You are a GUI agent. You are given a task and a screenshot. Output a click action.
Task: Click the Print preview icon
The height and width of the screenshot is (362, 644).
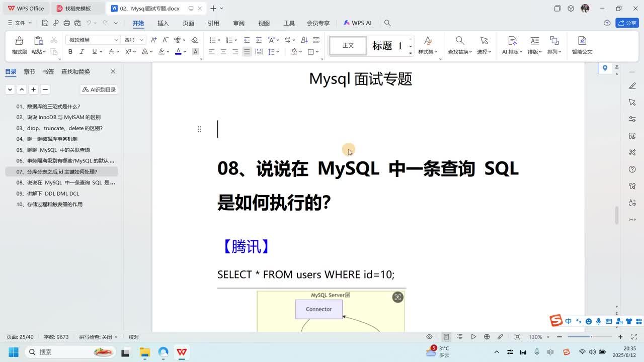coord(77,23)
